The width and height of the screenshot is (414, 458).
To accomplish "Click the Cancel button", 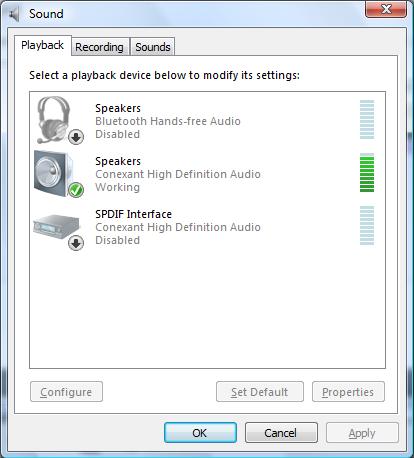I will tap(281, 433).
